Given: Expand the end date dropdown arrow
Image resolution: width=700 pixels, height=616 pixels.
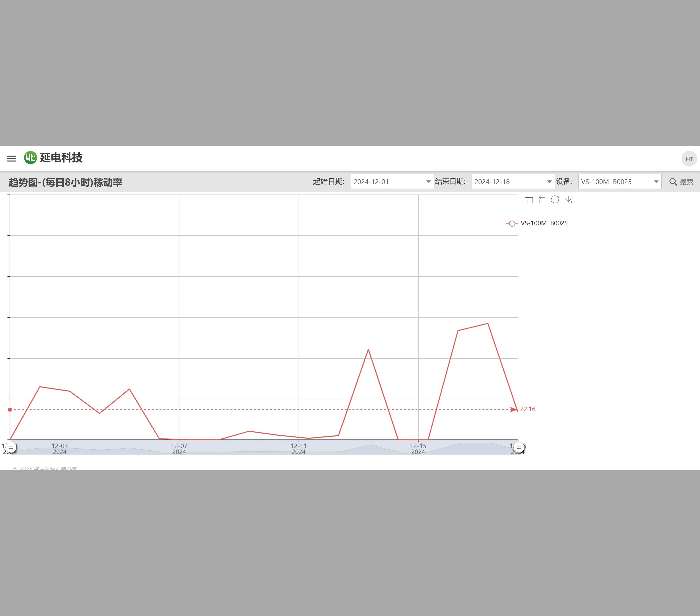Looking at the screenshot, I should [549, 182].
